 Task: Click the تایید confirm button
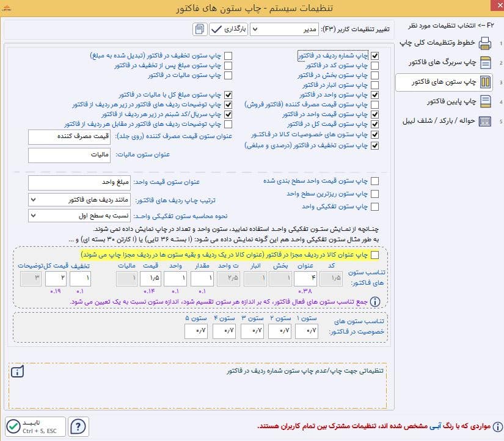[35, 426]
